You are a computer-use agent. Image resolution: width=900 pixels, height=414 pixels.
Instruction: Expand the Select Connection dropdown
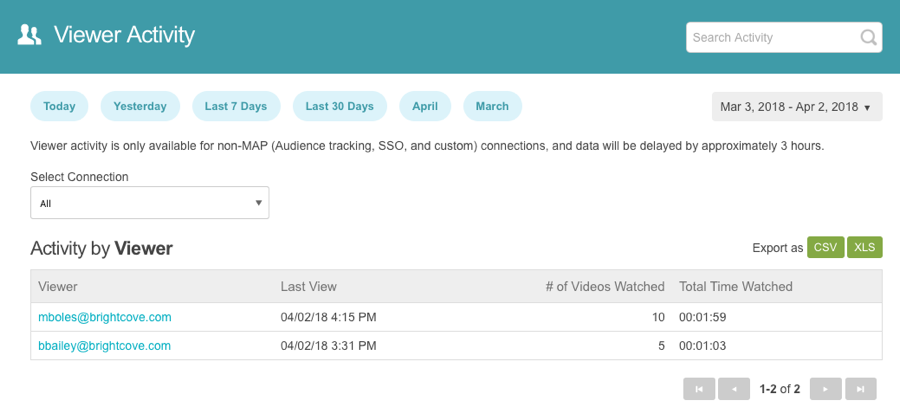(x=150, y=203)
